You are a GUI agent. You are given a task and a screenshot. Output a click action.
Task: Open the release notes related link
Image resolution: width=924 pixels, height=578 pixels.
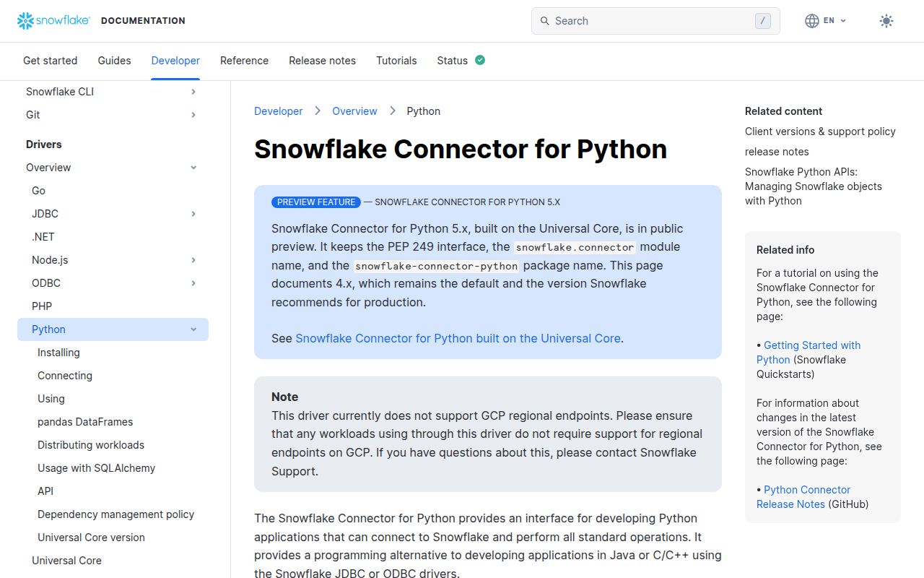(x=777, y=152)
